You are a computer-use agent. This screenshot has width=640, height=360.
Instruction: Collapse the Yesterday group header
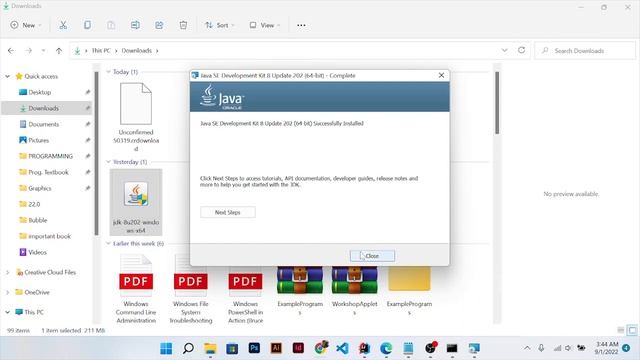point(109,162)
